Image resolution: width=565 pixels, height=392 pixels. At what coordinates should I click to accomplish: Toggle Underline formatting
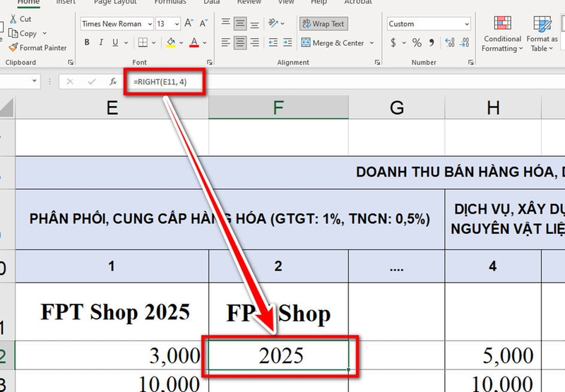[115, 42]
